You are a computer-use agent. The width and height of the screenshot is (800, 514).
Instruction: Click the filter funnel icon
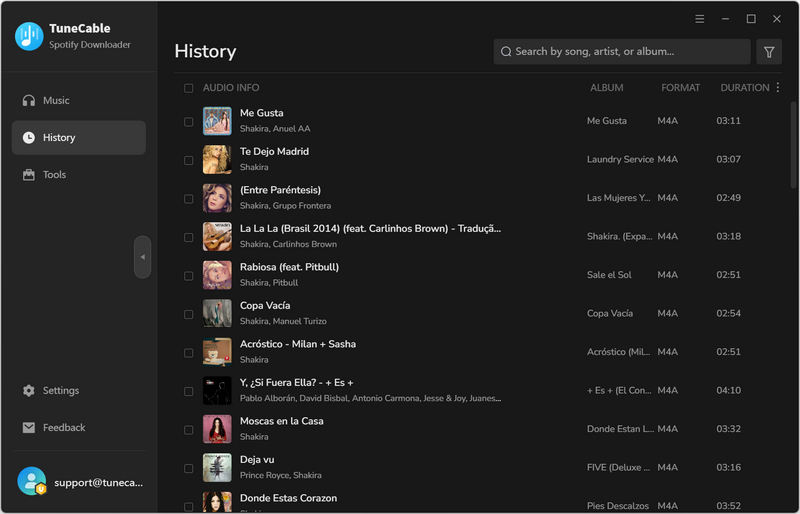769,52
